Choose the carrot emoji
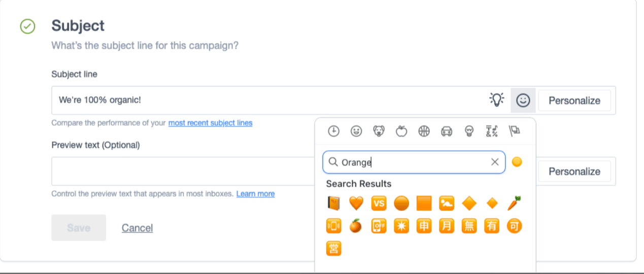The height and width of the screenshot is (274, 644). coord(514,203)
